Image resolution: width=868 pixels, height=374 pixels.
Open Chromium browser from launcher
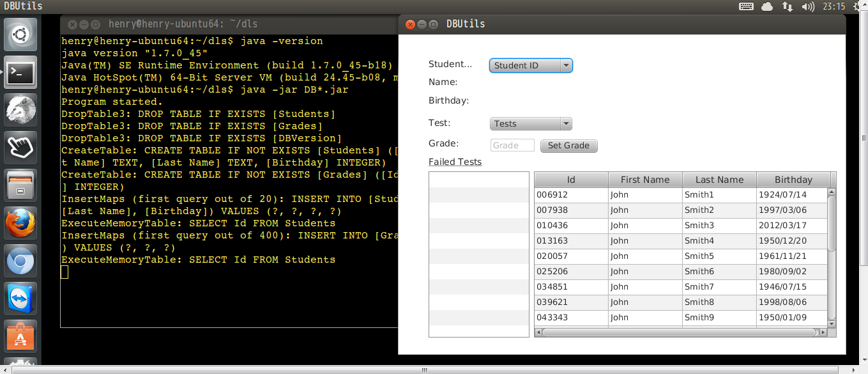pos(21,261)
